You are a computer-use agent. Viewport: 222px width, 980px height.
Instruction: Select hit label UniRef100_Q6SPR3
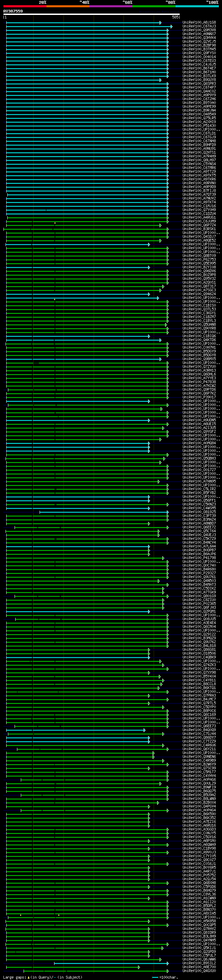[x=199, y=84]
